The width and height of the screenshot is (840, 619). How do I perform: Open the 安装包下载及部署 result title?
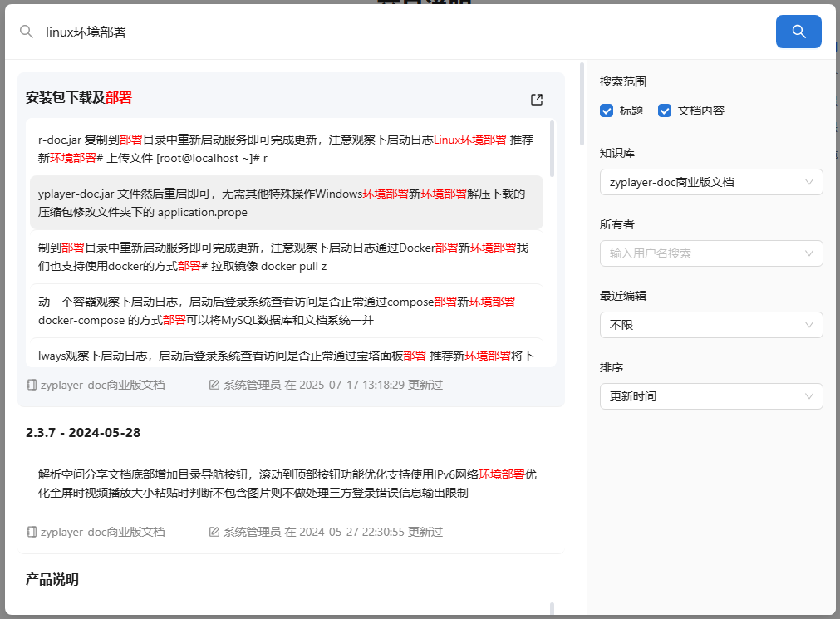(x=79, y=97)
